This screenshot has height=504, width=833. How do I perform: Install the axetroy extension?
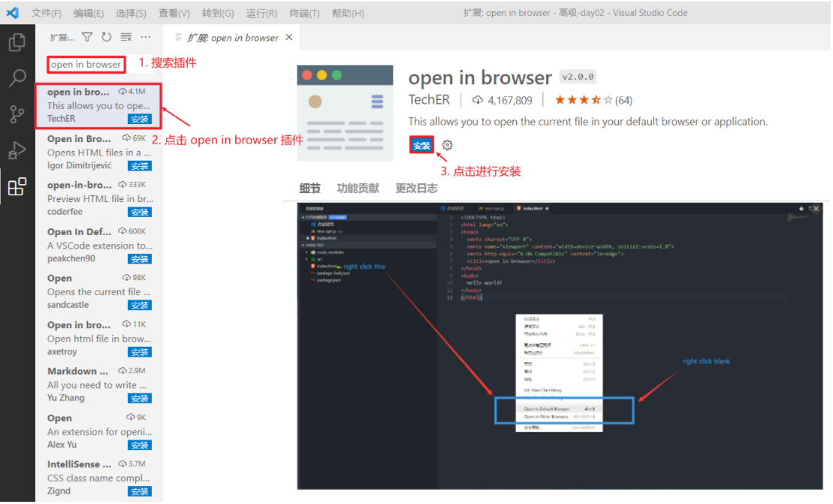(x=140, y=352)
